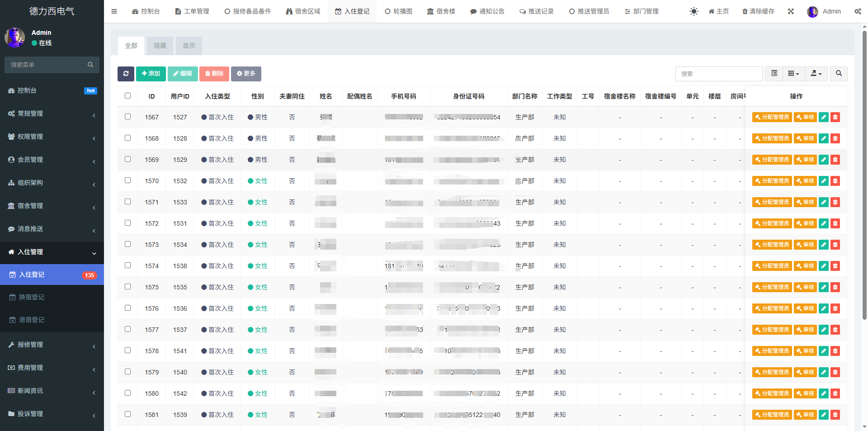Click the red delete icon in row 1576
This screenshot has height=431, width=868.
835,308
